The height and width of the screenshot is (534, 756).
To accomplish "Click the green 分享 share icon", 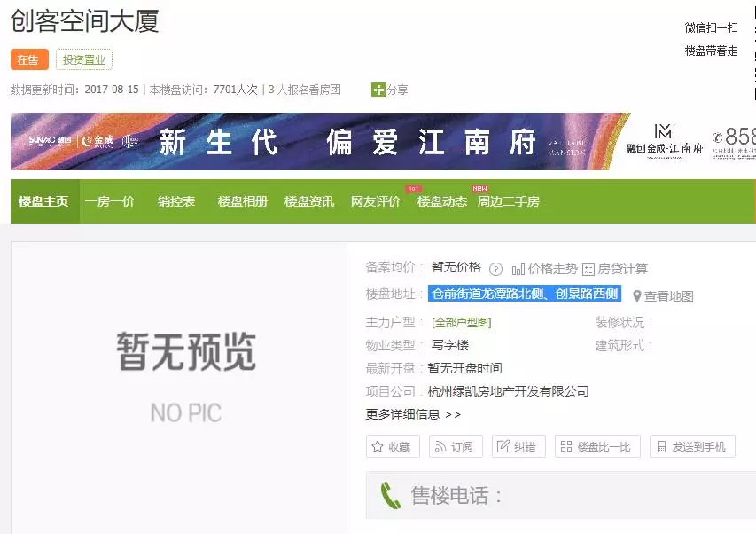I will (x=378, y=89).
